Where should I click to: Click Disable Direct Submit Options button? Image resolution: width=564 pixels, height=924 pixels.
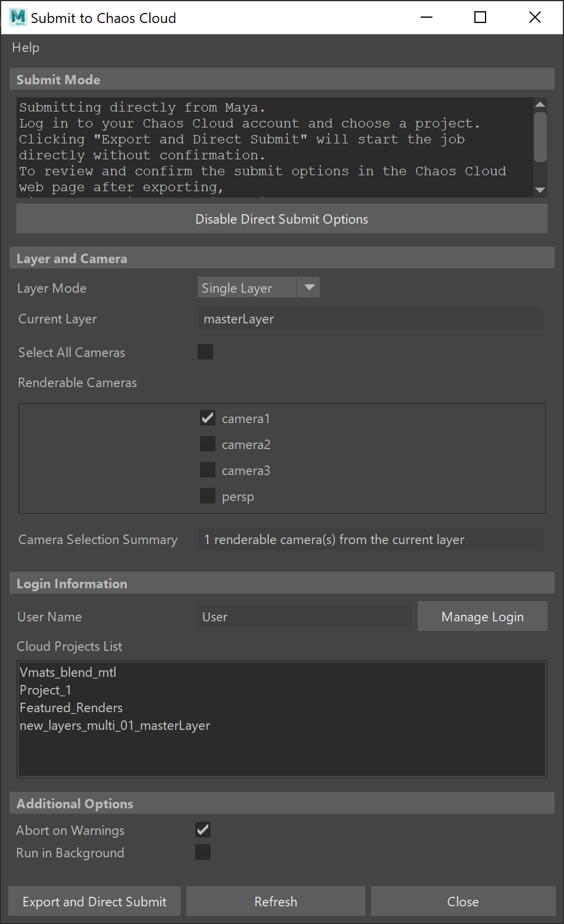click(x=282, y=219)
